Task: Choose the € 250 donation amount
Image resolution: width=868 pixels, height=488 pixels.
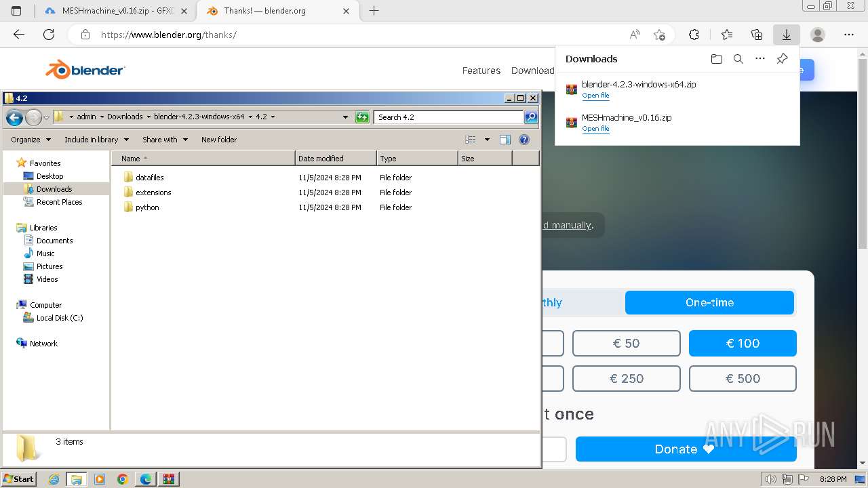Action: coord(626,379)
